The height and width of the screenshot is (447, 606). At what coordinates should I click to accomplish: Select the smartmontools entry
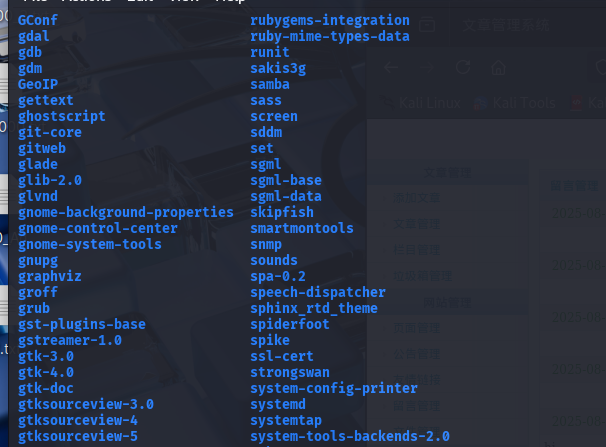point(302,229)
